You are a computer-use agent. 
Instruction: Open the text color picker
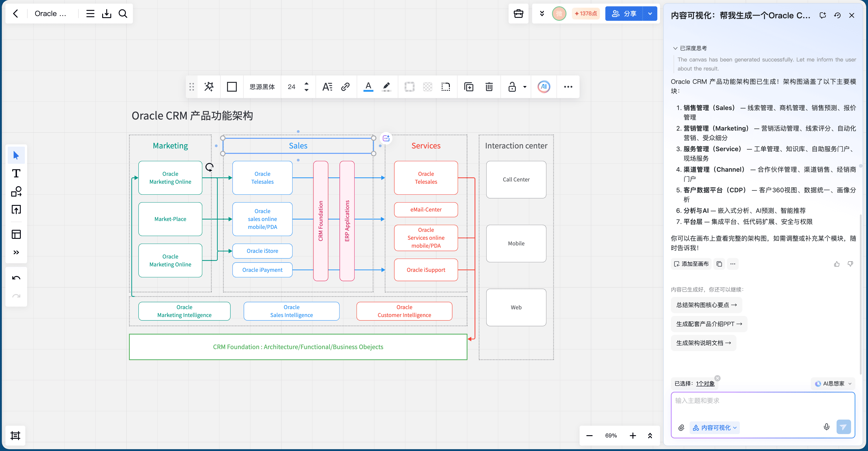tap(368, 87)
